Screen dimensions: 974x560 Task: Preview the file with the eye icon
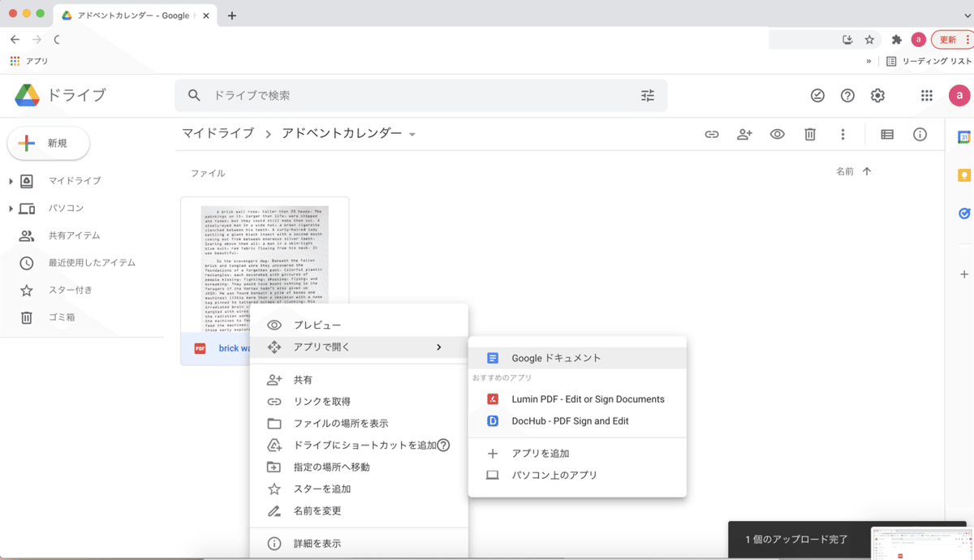coord(777,135)
